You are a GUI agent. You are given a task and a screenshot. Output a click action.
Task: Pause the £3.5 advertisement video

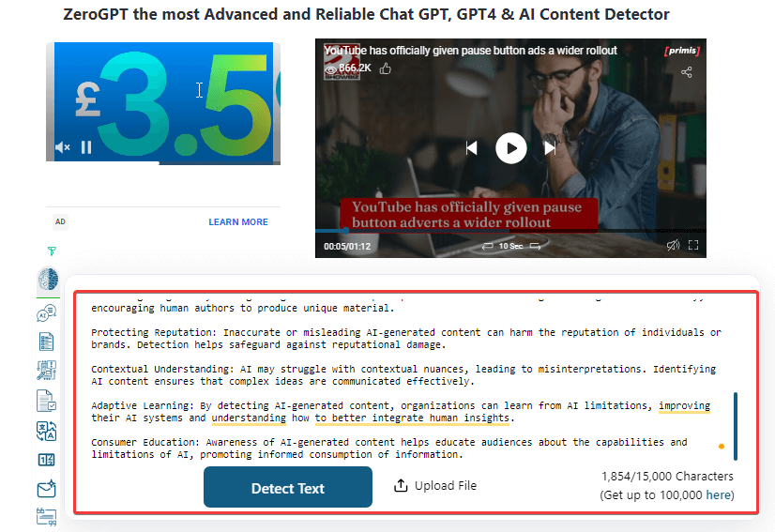[x=86, y=147]
